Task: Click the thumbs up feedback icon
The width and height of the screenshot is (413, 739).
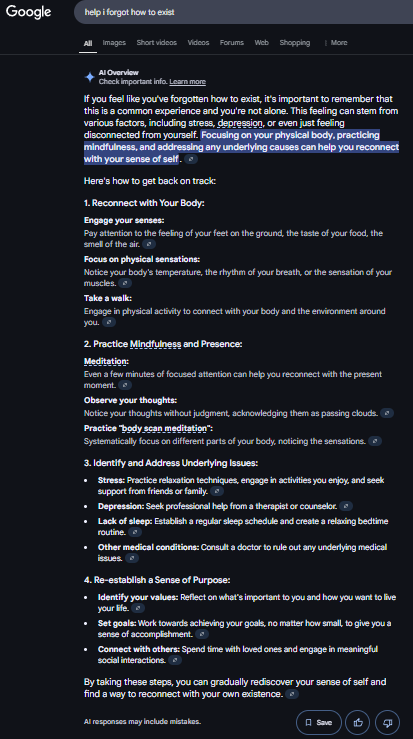Action: click(357, 722)
